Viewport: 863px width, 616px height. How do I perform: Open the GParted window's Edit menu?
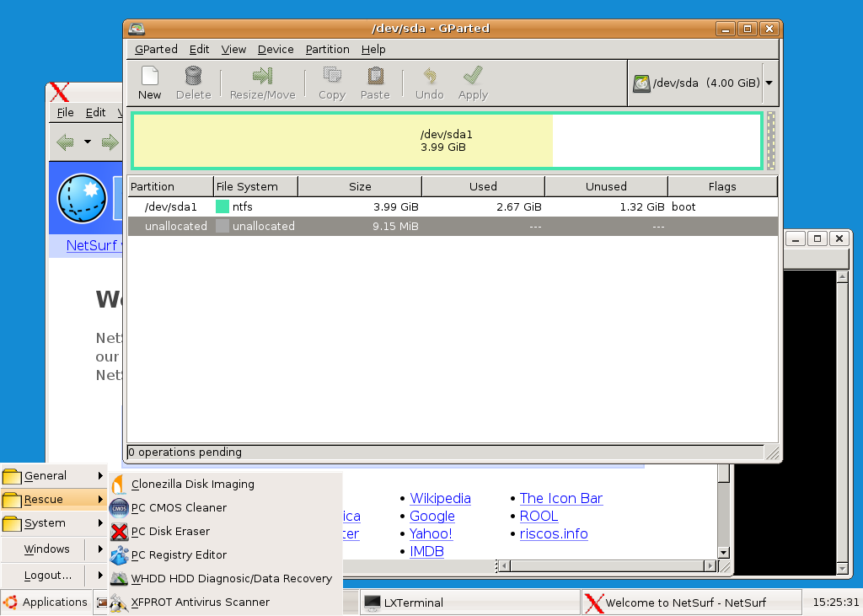[x=199, y=50]
